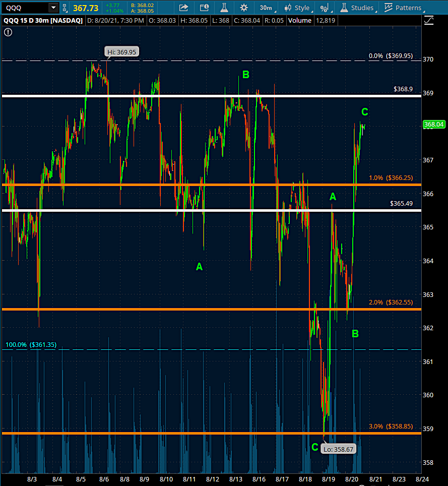
Task: Open chart settings gear icon
Action: 244,8
